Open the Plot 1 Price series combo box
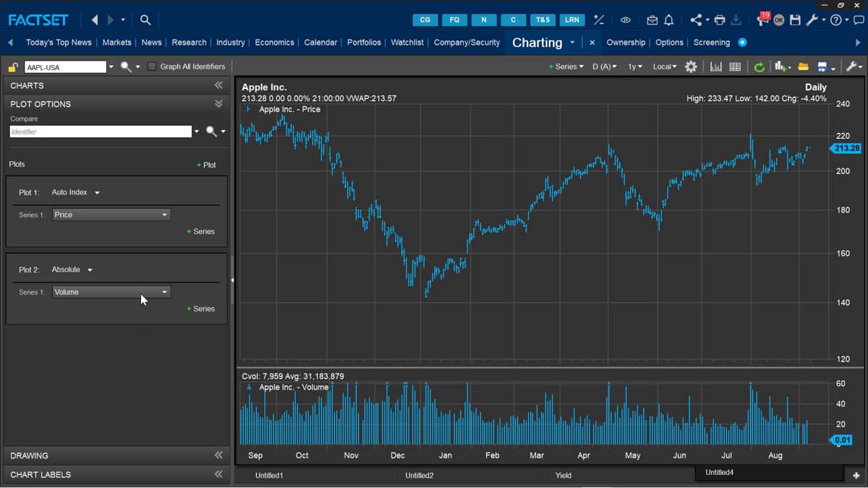This screenshot has height=488, width=868. click(x=111, y=215)
